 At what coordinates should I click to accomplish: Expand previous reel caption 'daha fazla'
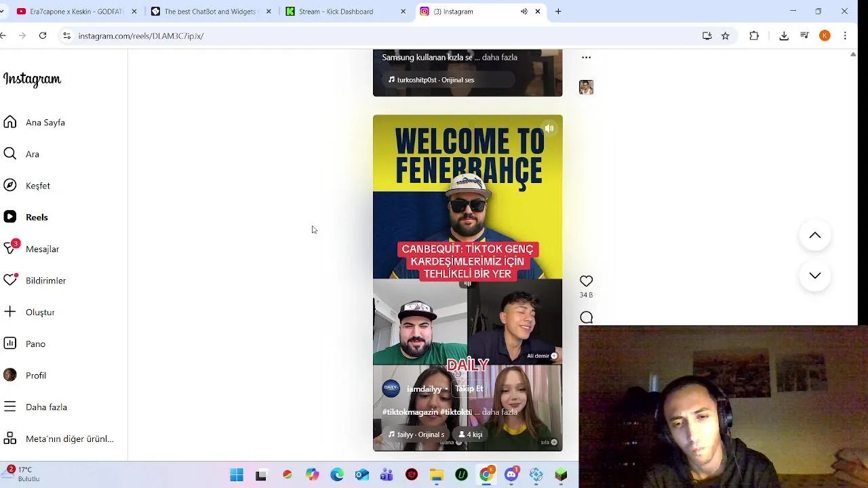pos(500,58)
